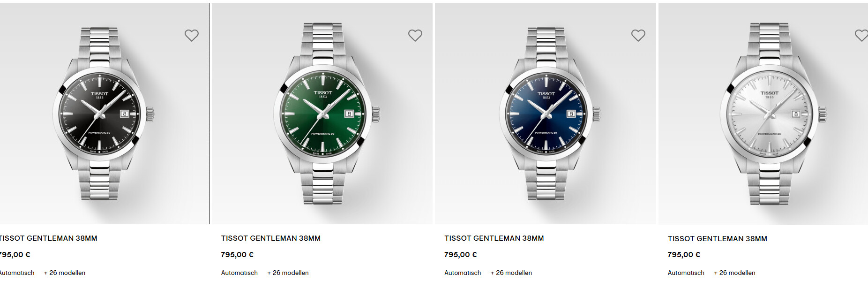
Task: Show +26 modellen for the green watch
Action: 288,273
